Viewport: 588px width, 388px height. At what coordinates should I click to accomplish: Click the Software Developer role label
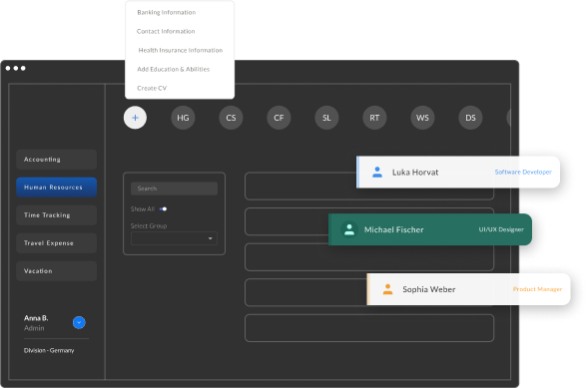click(x=523, y=172)
